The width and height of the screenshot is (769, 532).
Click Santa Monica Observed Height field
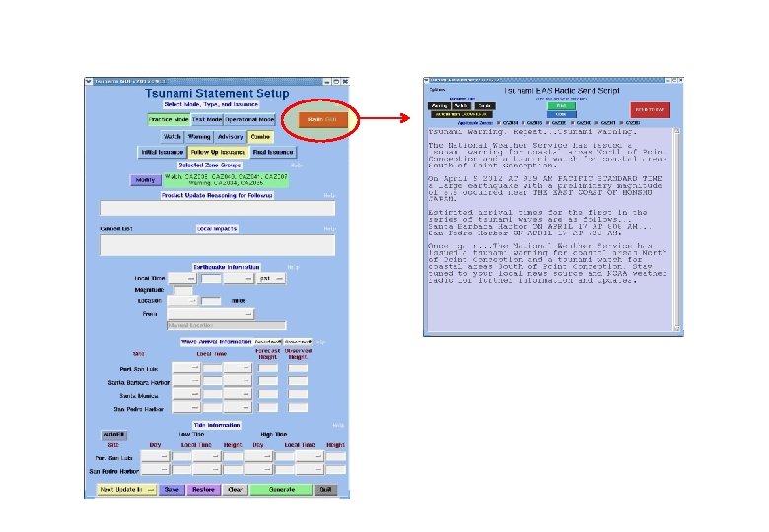pos(298,394)
